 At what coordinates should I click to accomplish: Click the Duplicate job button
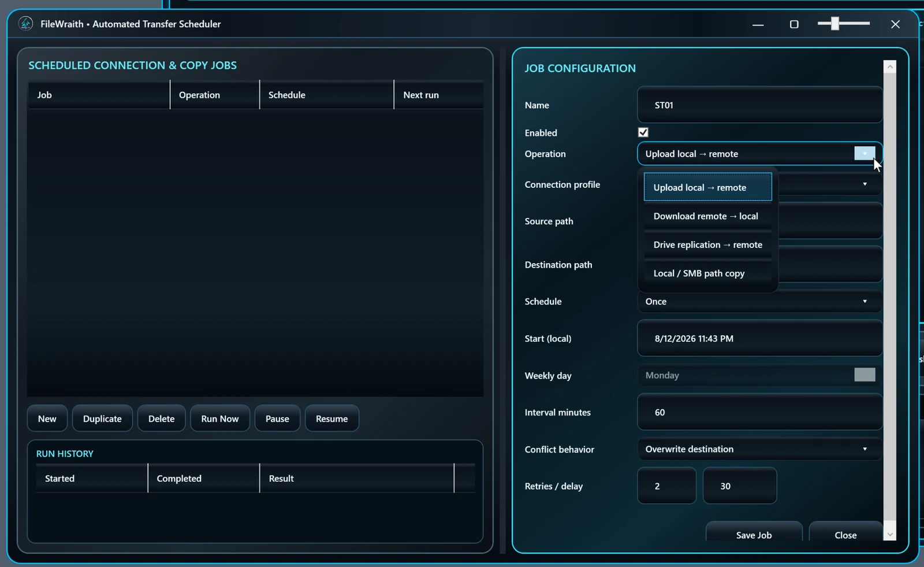(x=102, y=418)
